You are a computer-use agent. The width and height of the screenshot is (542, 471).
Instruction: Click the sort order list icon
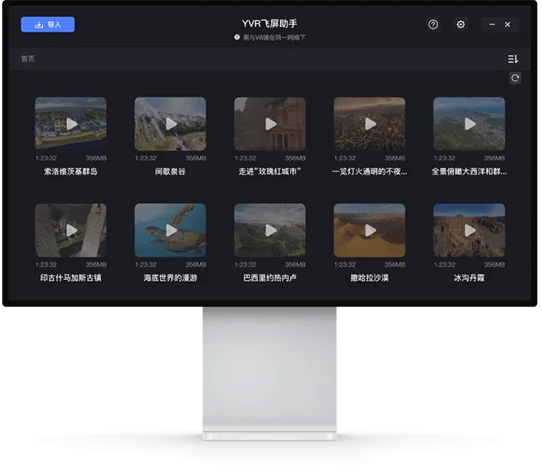tap(513, 59)
